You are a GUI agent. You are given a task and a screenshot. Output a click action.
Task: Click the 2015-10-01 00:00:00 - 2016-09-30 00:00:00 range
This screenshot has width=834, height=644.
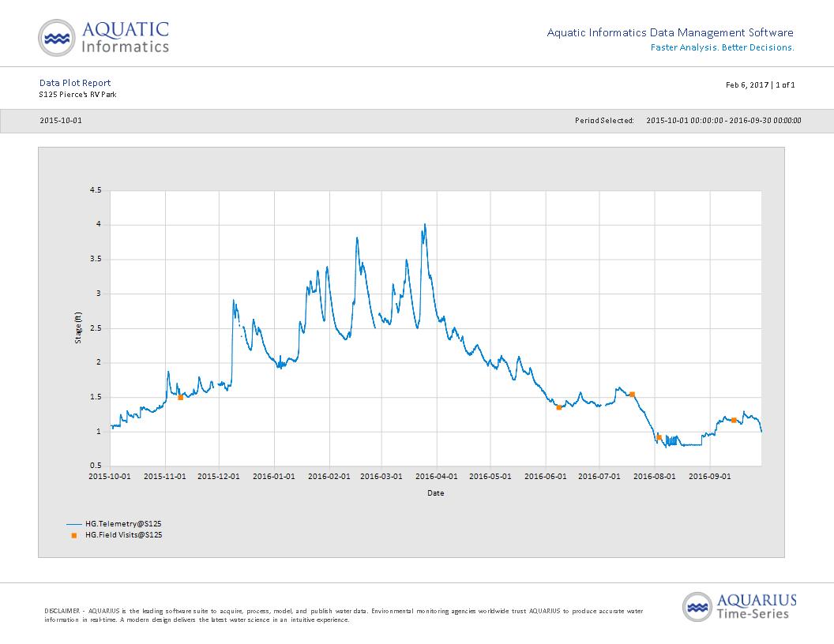click(x=724, y=121)
